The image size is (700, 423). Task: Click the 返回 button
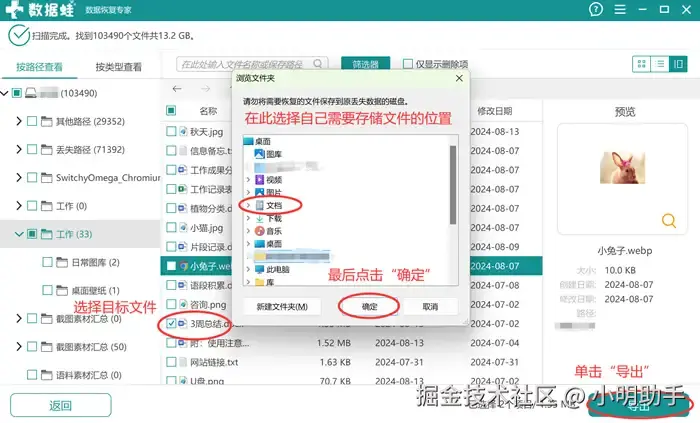[60, 405]
